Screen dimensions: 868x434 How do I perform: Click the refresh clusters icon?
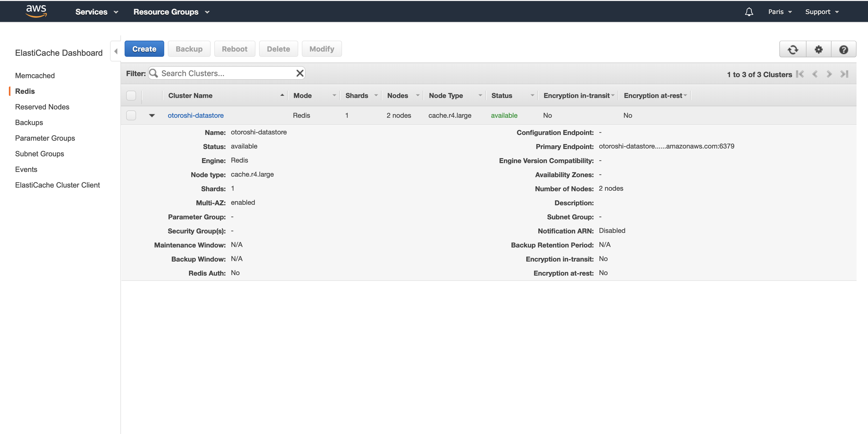(792, 49)
